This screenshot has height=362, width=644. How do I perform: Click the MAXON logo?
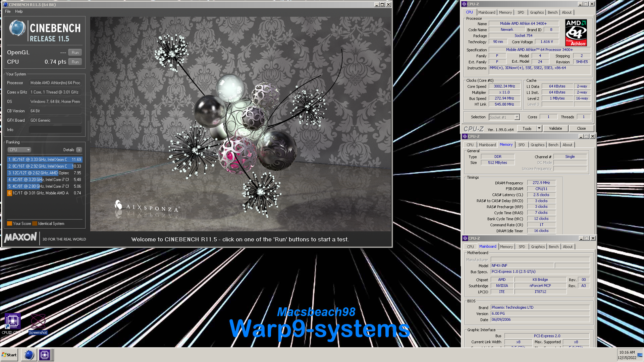coord(20,237)
